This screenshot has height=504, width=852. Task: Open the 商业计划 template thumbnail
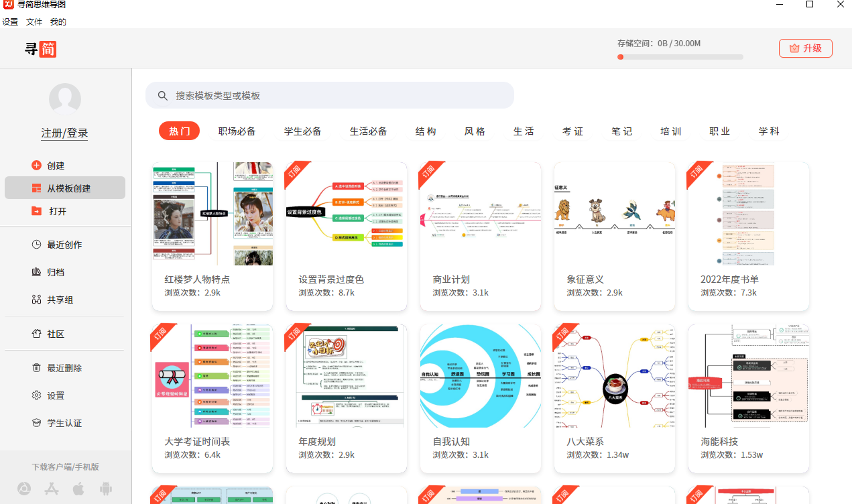tap(480, 213)
